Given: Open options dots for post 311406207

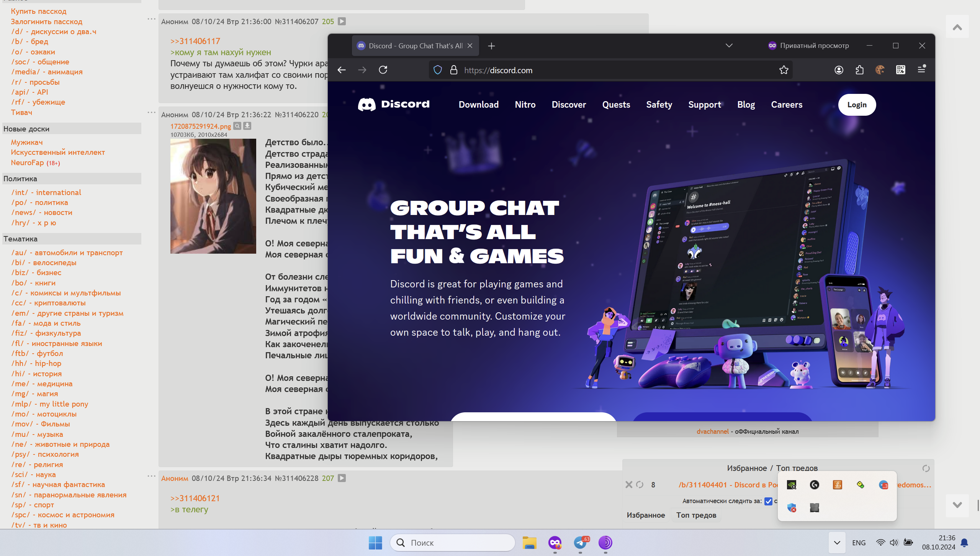Looking at the screenshot, I should [x=151, y=19].
